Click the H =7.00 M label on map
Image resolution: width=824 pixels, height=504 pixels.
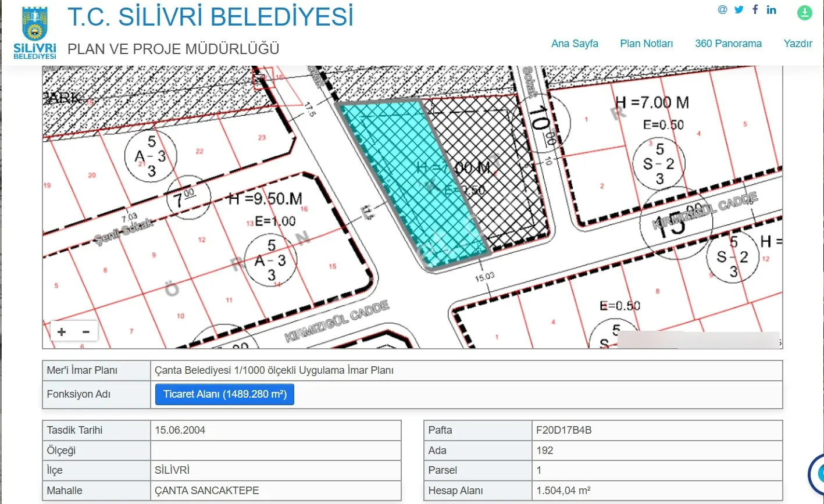(652, 102)
